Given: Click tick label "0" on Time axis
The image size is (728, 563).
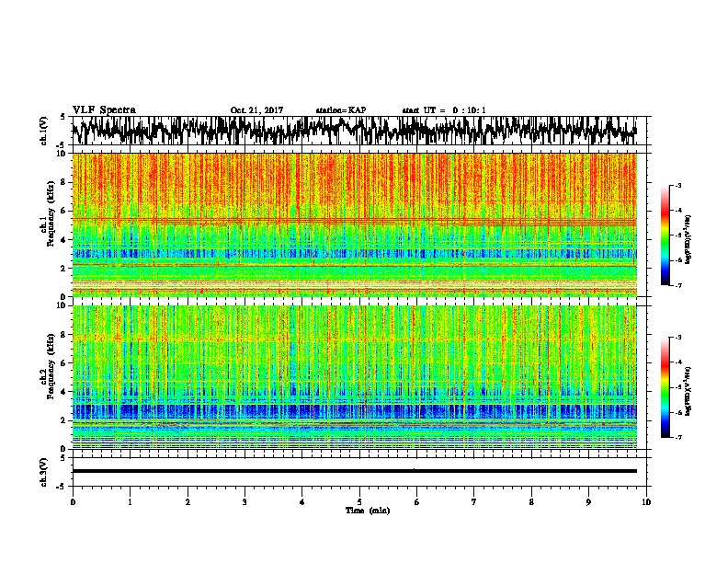Looking at the screenshot, I should [73, 502].
